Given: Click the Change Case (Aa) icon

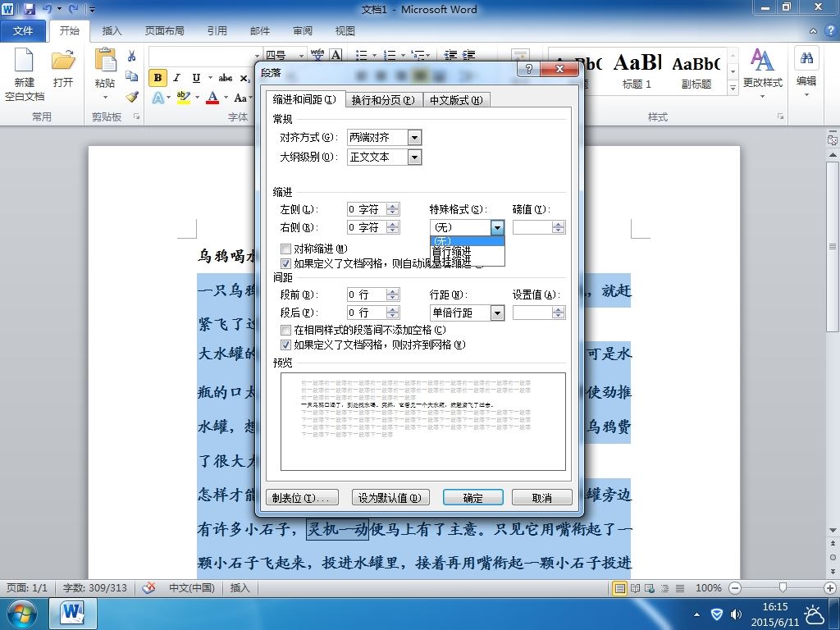Looking at the screenshot, I should (x=240, y=98).
